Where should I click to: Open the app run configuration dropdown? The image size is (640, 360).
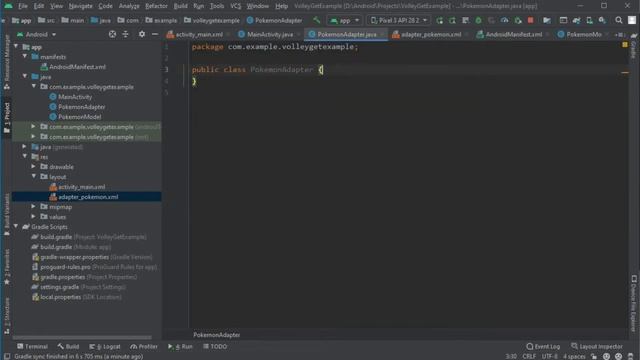[x=345, y=20]
